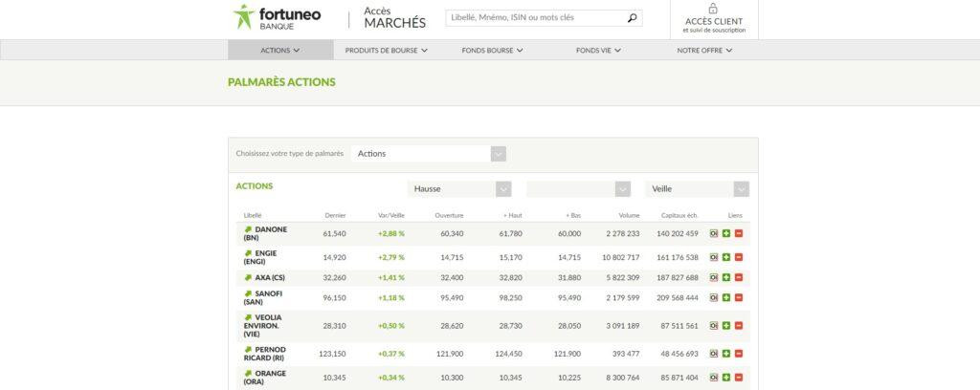Viewport: 980px width, 390px height.
Task: Click Pernod Ricard's volume 393 477
Action: click(624, 354)
